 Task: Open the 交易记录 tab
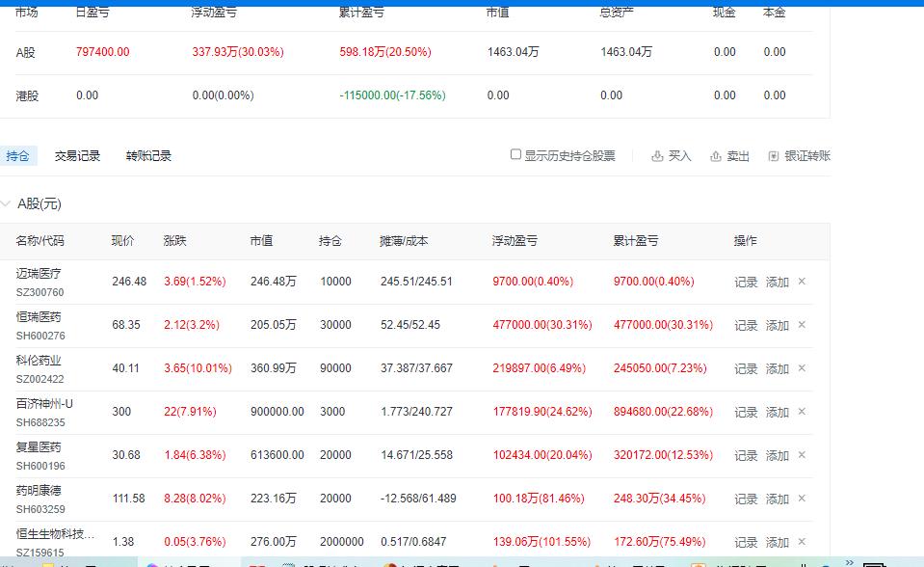click(77, 156)
